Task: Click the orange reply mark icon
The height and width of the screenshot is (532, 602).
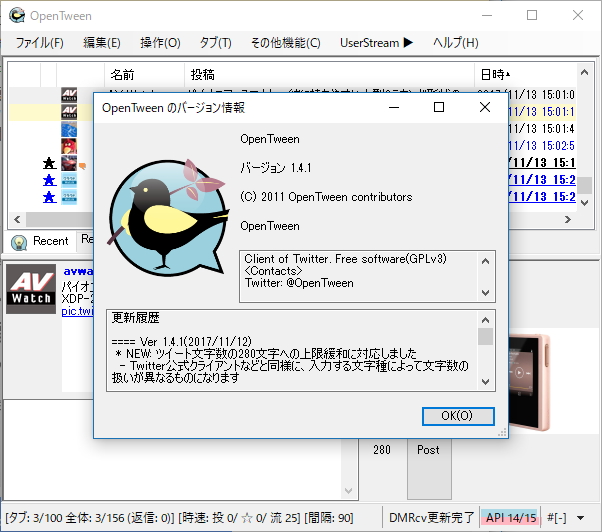Action: 82,166
